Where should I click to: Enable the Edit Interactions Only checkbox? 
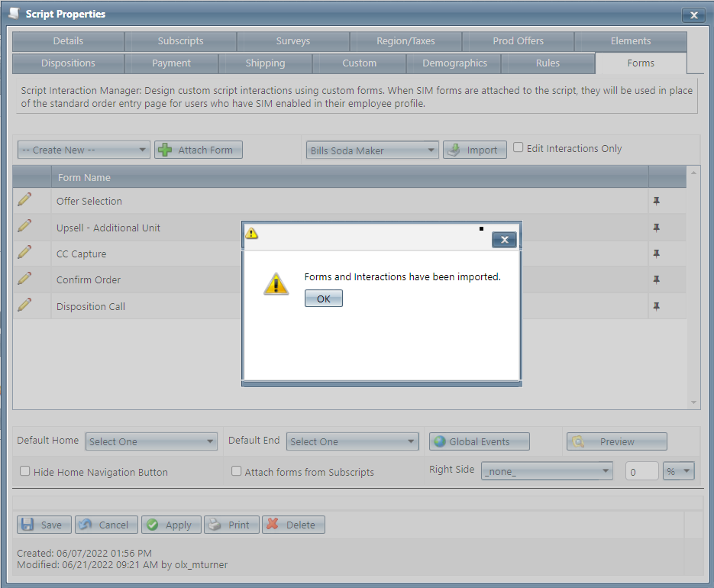[x=519, y=148]
